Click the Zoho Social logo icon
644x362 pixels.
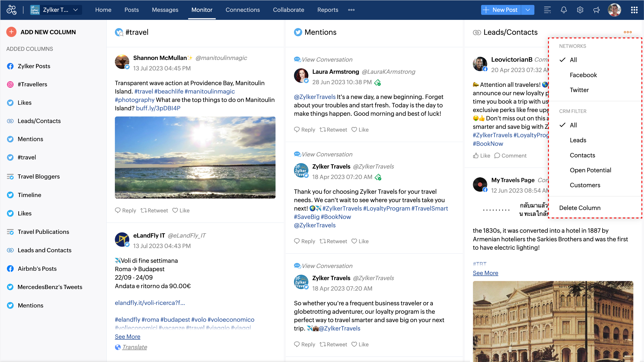coord(12,10)
